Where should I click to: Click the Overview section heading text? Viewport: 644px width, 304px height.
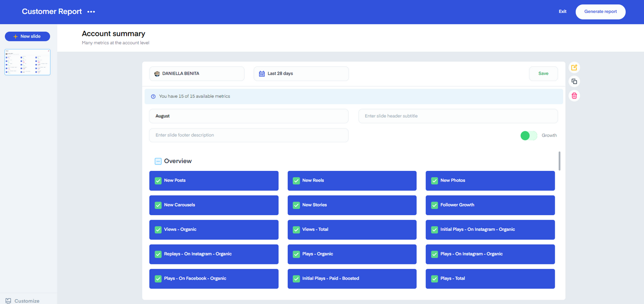(x=178, y=161)
